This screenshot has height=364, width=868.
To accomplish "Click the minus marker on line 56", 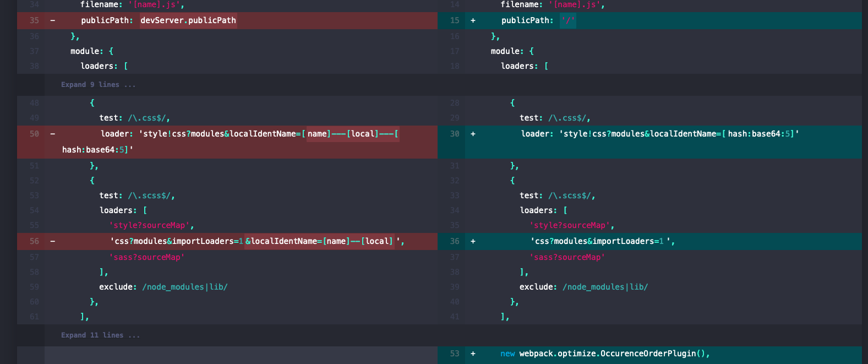I will [x=53, y=241].
